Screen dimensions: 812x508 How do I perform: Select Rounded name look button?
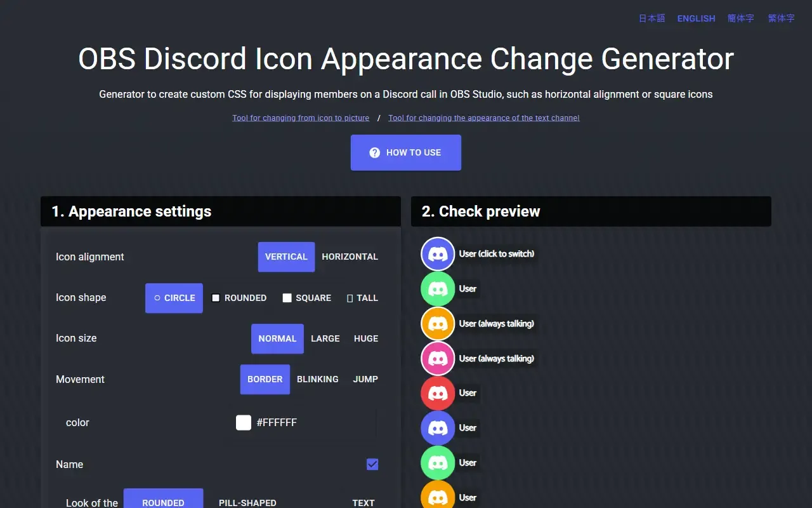[163, 498]
